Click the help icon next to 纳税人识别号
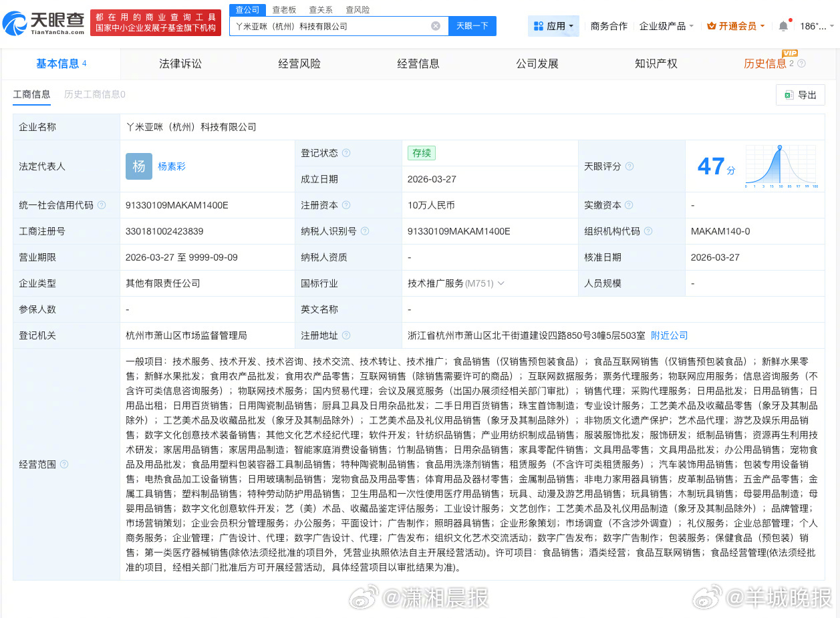The image size is (840, 618). [365, 231]
